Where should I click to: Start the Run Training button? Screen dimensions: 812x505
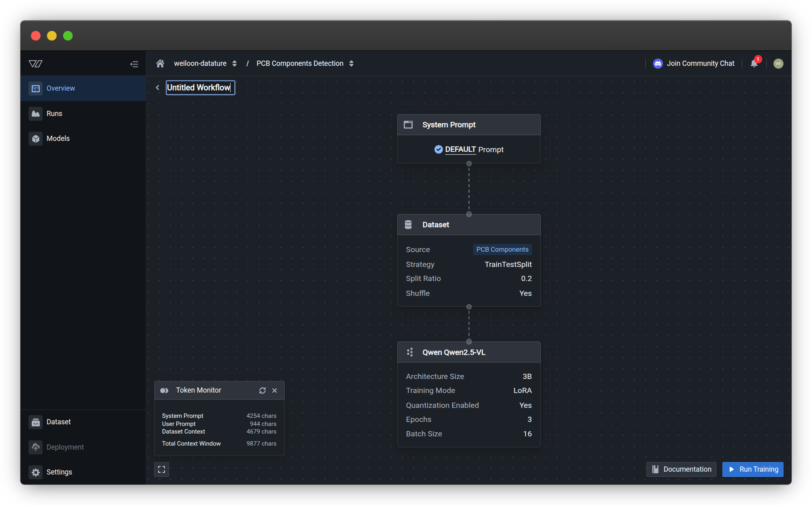[753, 469]
